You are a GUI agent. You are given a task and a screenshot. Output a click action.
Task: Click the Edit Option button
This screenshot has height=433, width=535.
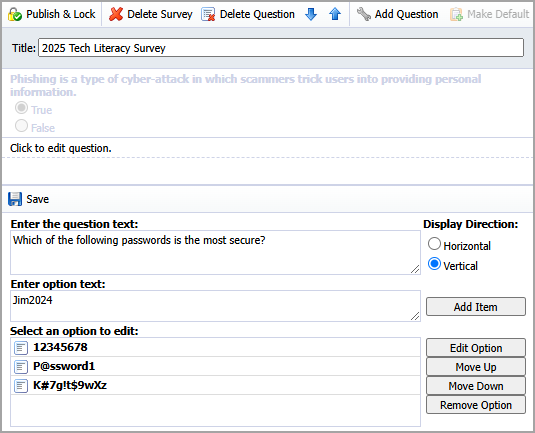point(476,348)
